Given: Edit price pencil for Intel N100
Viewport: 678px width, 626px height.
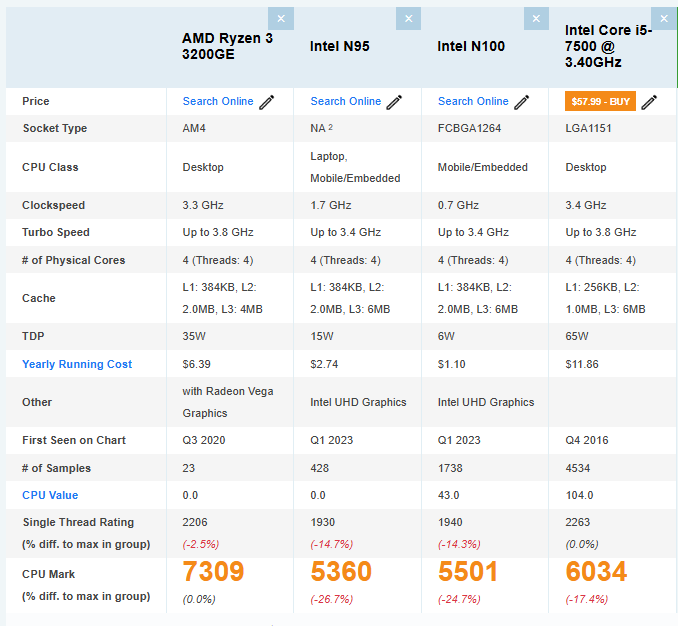Looking at the screenshot, I should (523, 102).
